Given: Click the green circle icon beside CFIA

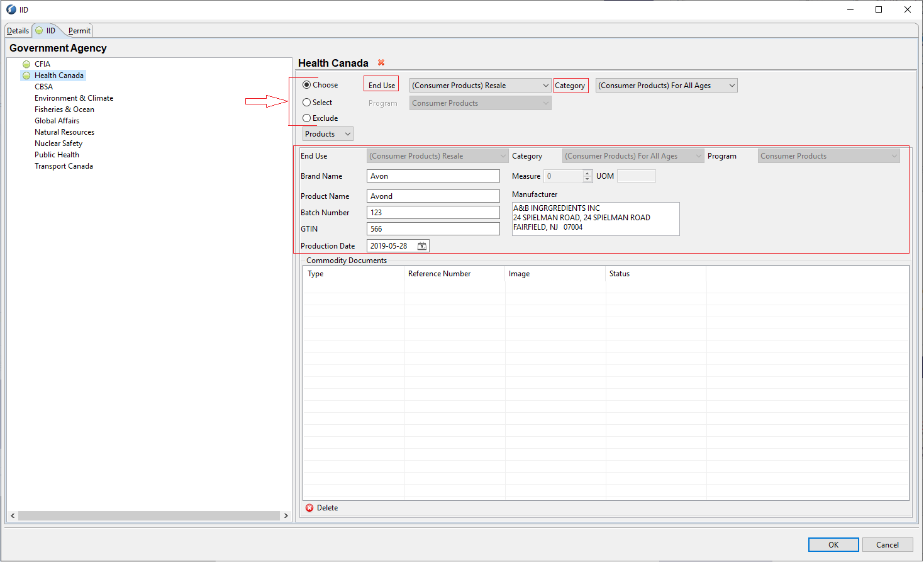Looking at the screenshot, I should [x=26, y=64].
